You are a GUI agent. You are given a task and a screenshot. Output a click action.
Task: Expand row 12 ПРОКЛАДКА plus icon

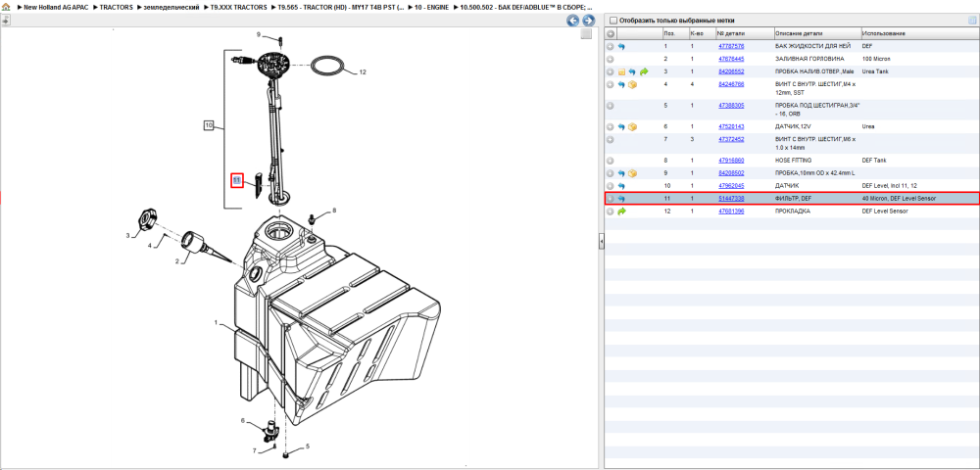click(x=610, y=211)
